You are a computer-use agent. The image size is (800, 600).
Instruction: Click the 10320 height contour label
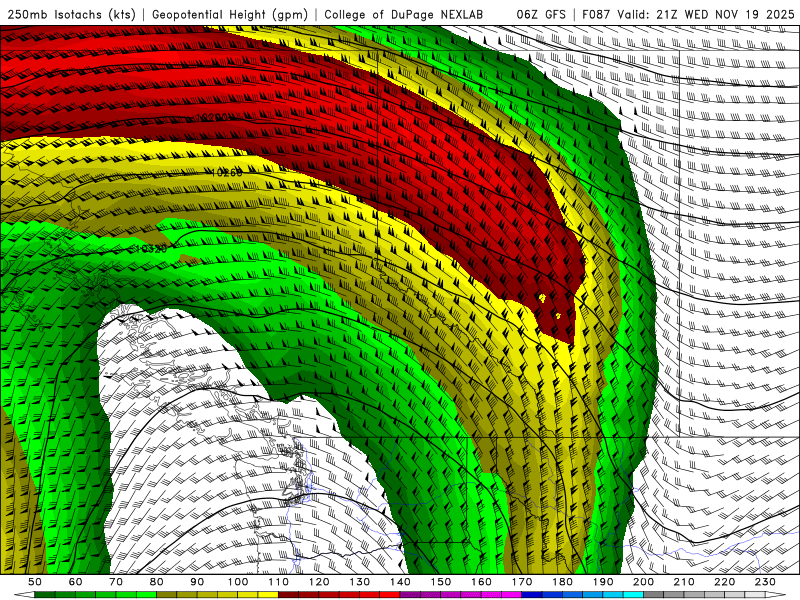[x=152, y=249]
